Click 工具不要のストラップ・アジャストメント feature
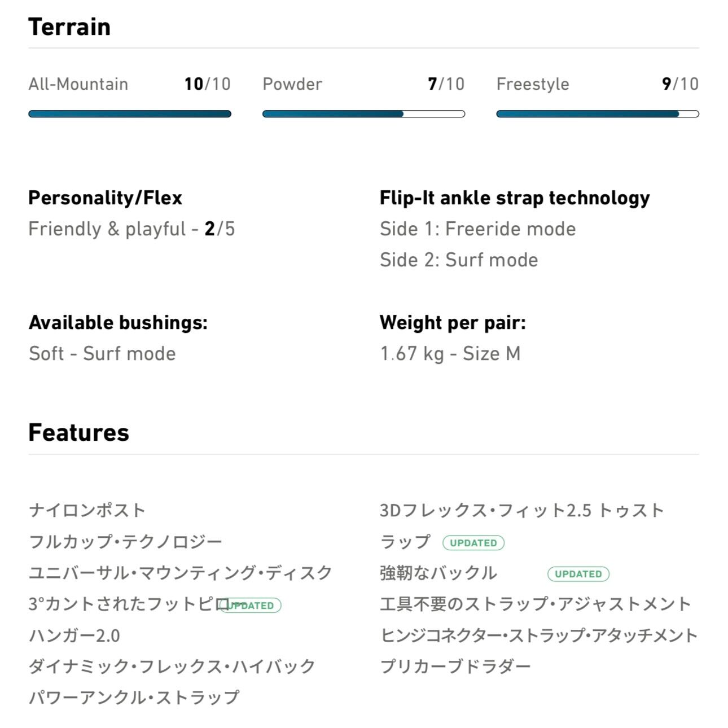 (x=536, y=604)
